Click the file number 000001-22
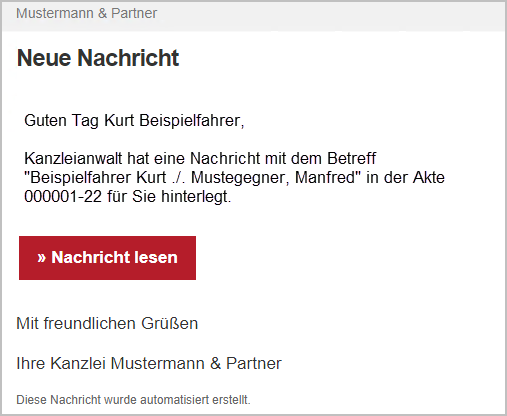This screenshot has height=416, width=507. pyautogui.click(x=63, y=196)
